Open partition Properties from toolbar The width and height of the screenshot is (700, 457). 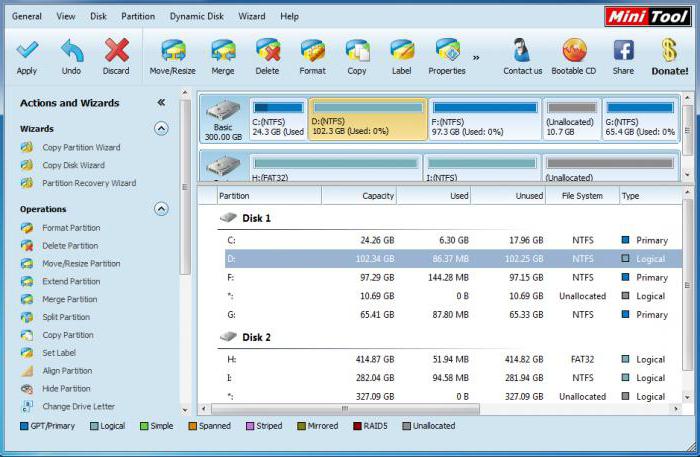[447, 52]
